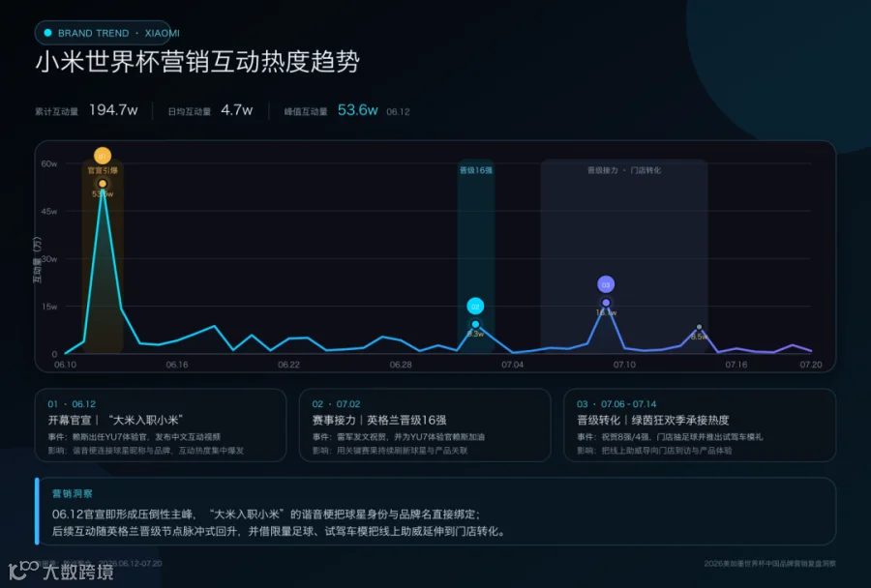The width and height of the screenshot is (871, 588).
Task: Click the 06.12官宣即形成压倒性主峰 insight line
Action: (x=266, y=514)
